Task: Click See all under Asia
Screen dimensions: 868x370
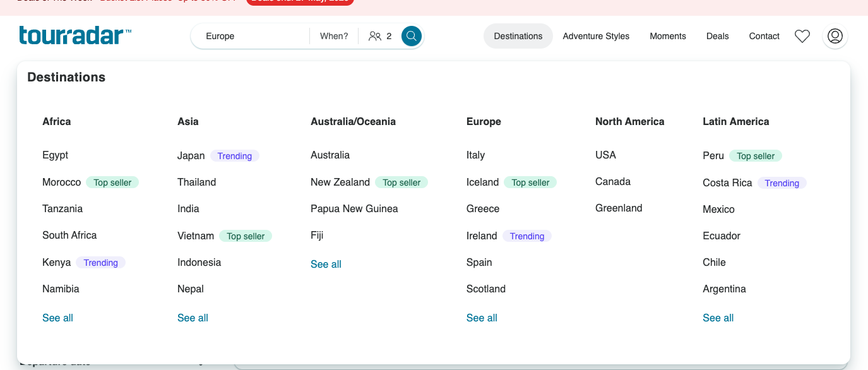Action: [193, 318]
